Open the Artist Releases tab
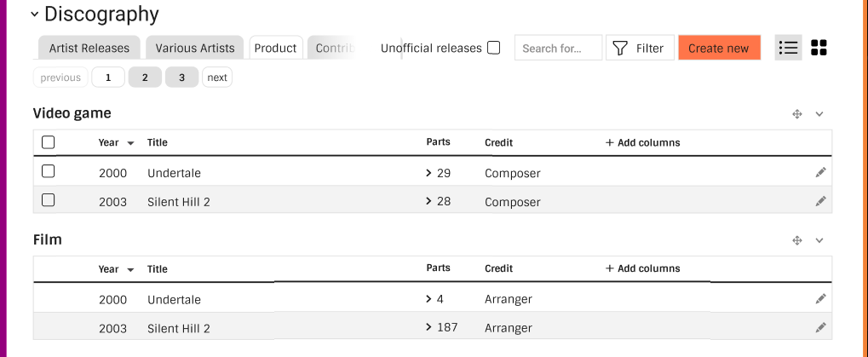 pos(89,48)
